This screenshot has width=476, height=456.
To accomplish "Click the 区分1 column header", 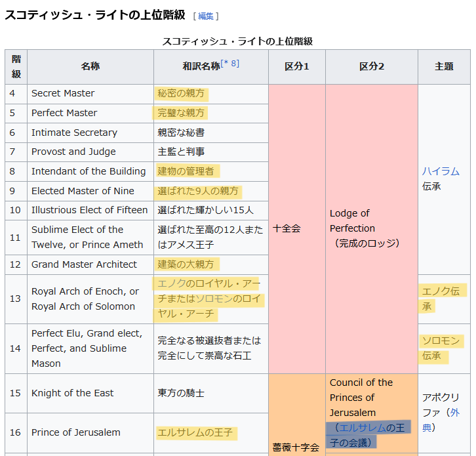I will 296,66.
